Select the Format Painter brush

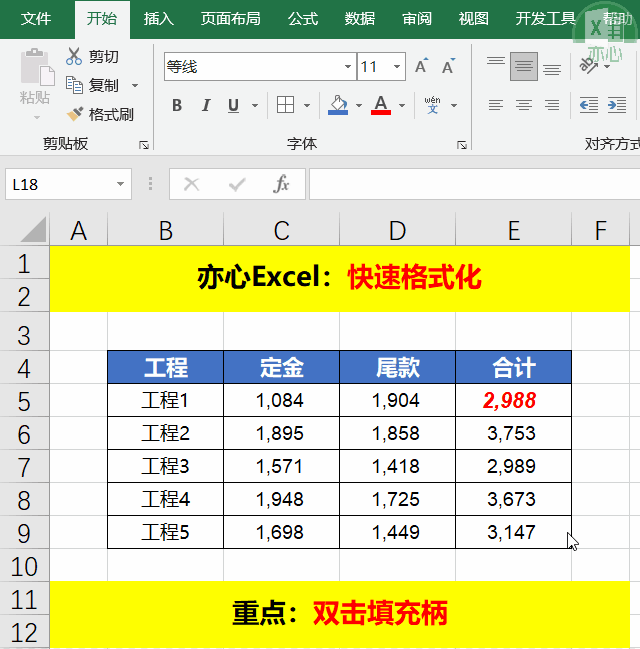click(x=75, y=114)
